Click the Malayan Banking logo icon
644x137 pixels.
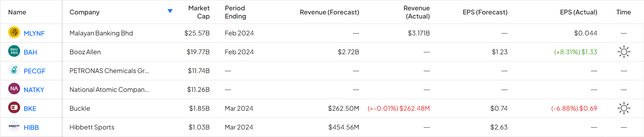pyautogui.click(x=14, y=32)
